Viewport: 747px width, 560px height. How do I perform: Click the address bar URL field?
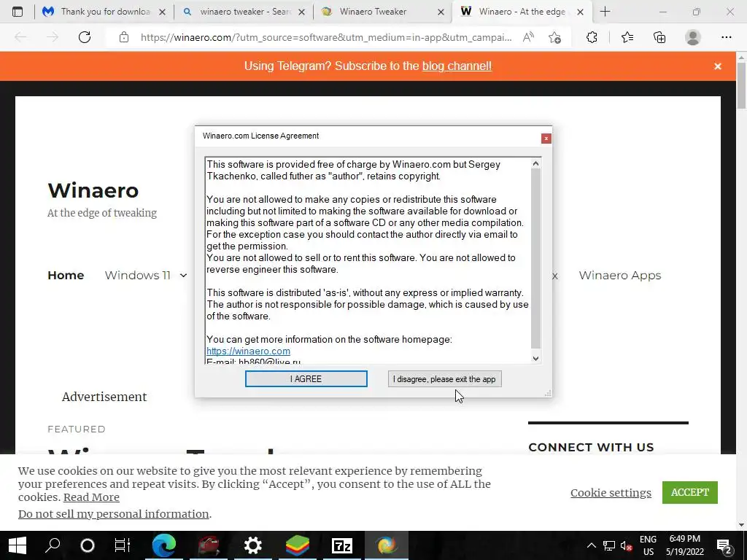326,37
